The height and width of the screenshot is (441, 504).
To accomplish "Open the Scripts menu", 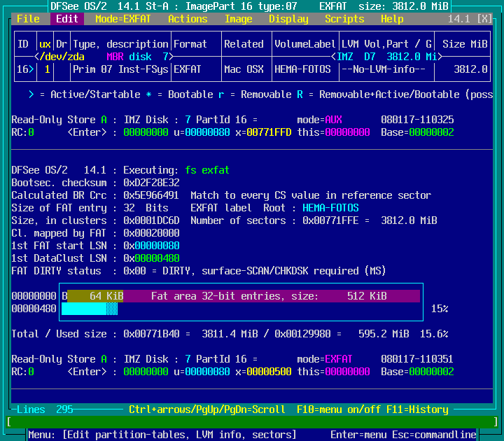I will click(x=344, y=19).
